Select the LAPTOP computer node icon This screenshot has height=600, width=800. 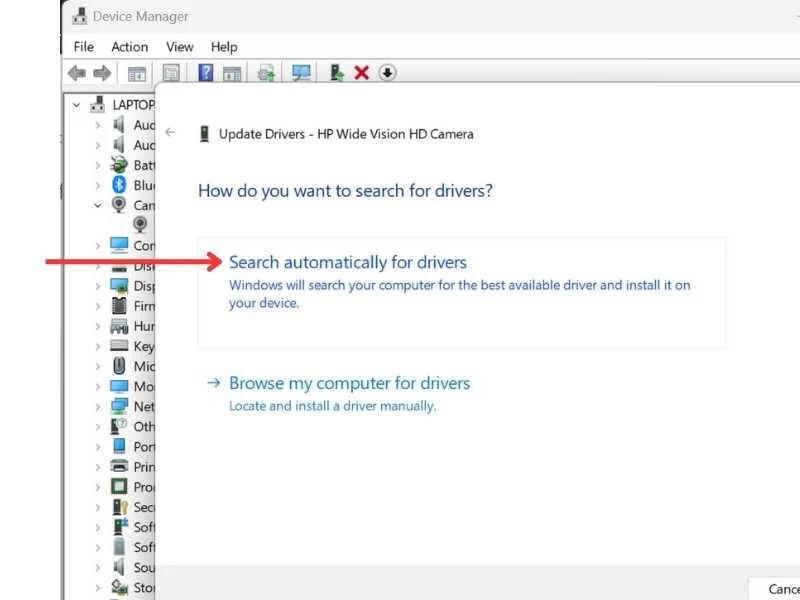97,105
